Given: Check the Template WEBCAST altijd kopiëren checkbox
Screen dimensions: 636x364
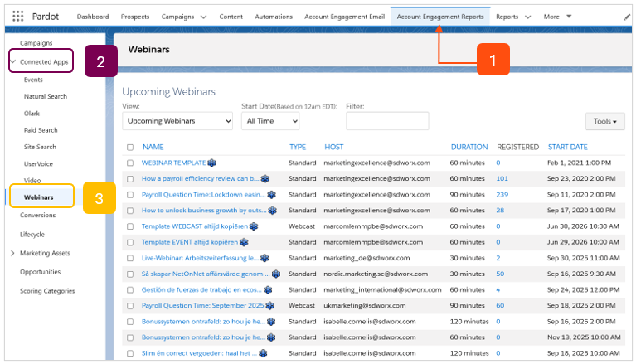Looking at the screenshot, I should click(x=130, y=226).
